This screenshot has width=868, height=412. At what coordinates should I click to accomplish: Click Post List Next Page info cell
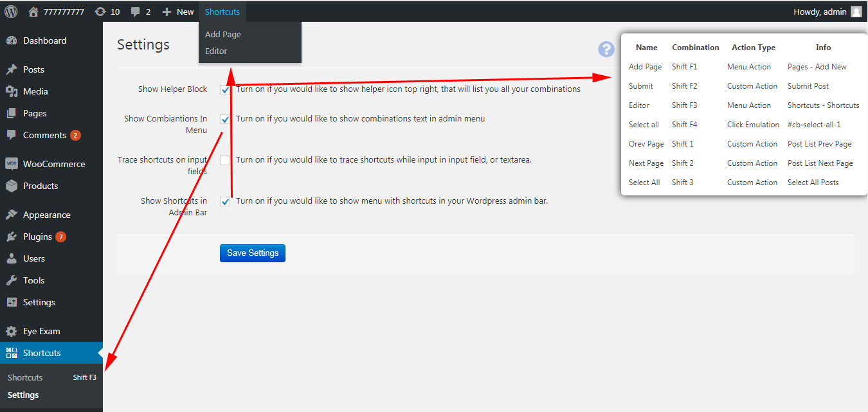click(820, 163)
